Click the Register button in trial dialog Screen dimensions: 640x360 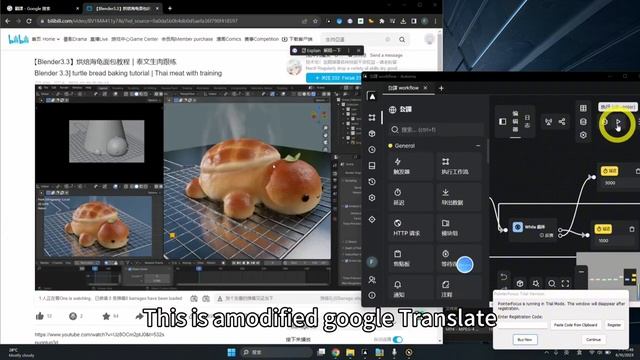(x=614, y=325)
